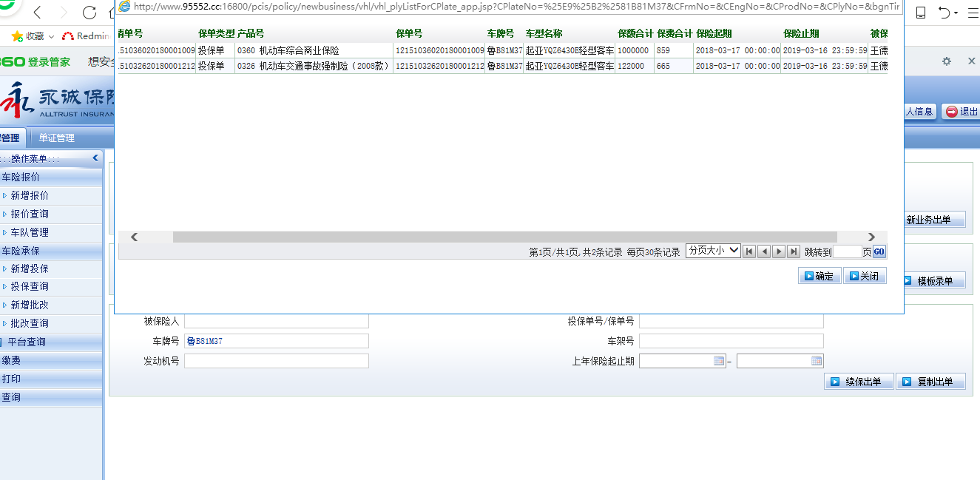Click the 被保险人 input field

click(277, 321)
